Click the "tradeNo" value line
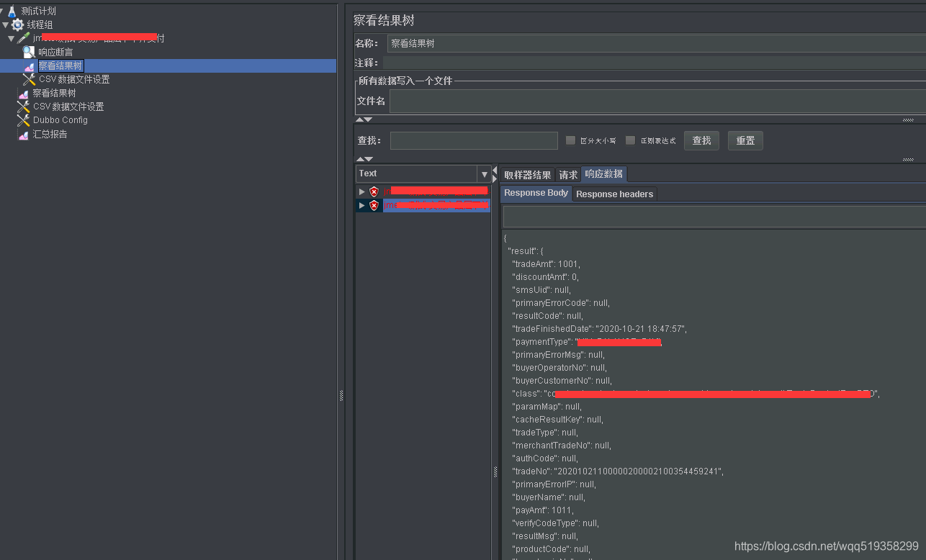 tap(617, 471)
